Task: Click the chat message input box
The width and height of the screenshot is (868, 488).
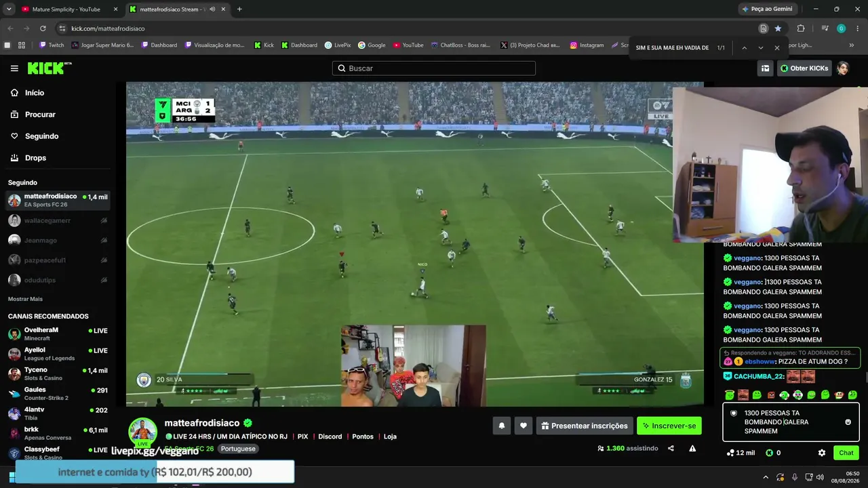Action: click(x=791, y=422)
